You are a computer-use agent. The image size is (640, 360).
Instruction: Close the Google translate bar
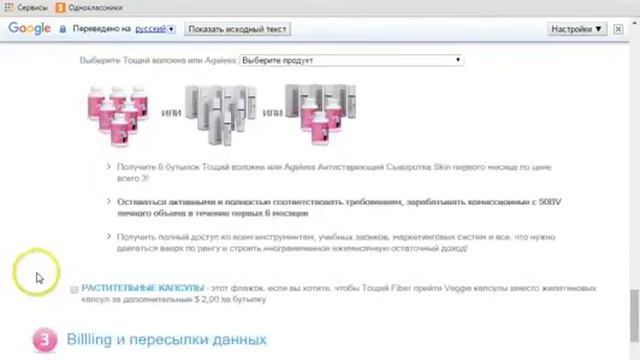click(618, 29)
